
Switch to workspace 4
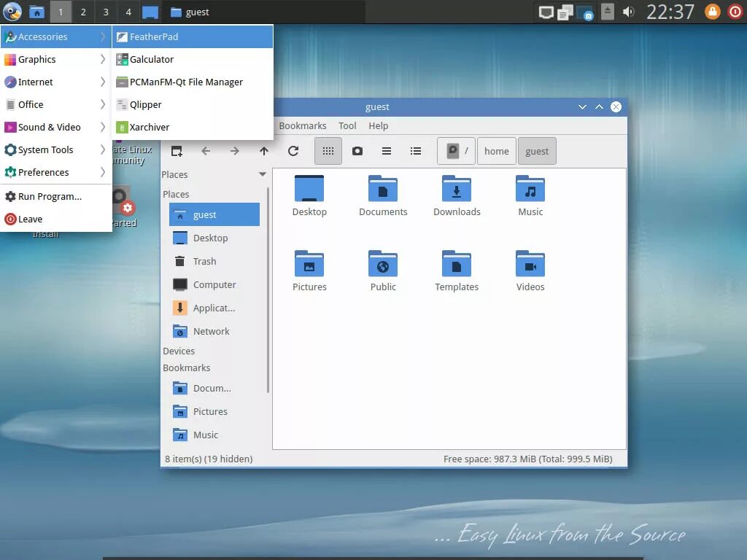pos(128,12)
